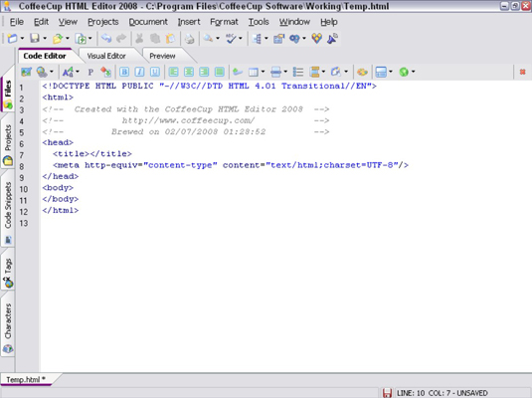Image resolution: width=532 pixels, height=398 pixels.
Task: Click the colorful heart icon
Action: click(316, 39)
